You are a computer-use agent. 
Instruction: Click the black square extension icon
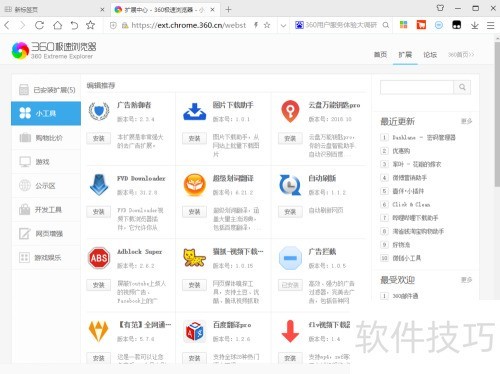tap(456, 25)
